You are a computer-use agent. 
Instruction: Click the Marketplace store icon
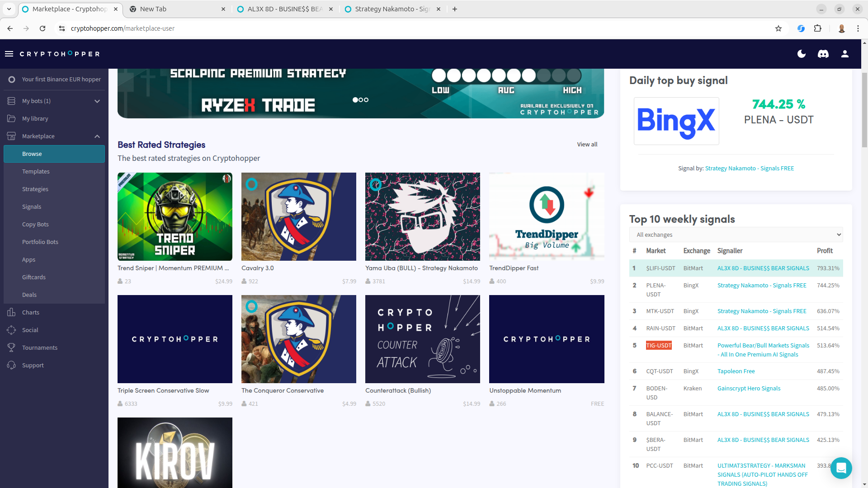[x=11, y=136]
